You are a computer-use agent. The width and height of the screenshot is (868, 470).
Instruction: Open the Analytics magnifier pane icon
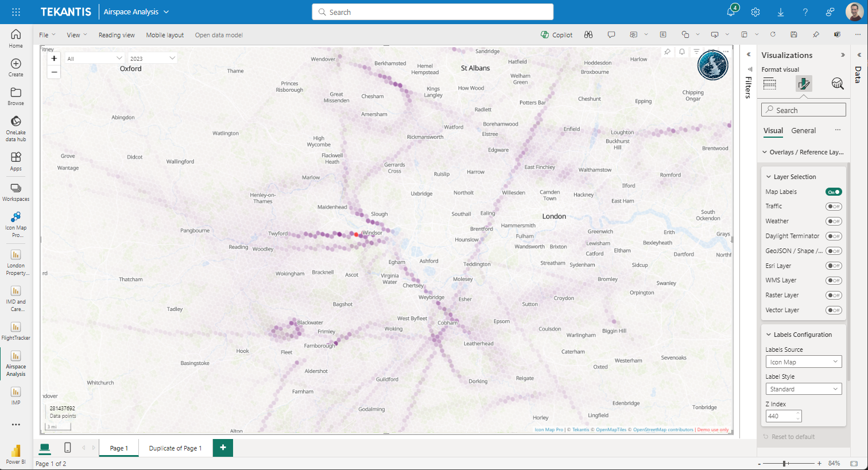837,84
